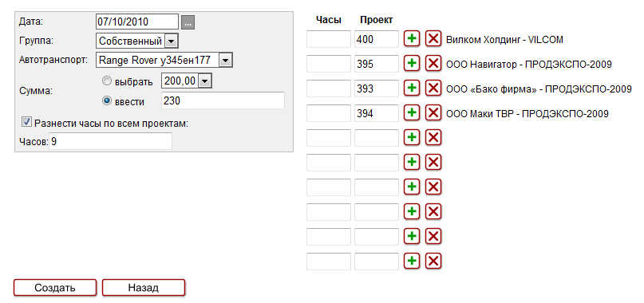Click the plus icon for ООО Маки ТВР
Image resolution: width=644 pixels, height=303 pixels.
point(412,113)
